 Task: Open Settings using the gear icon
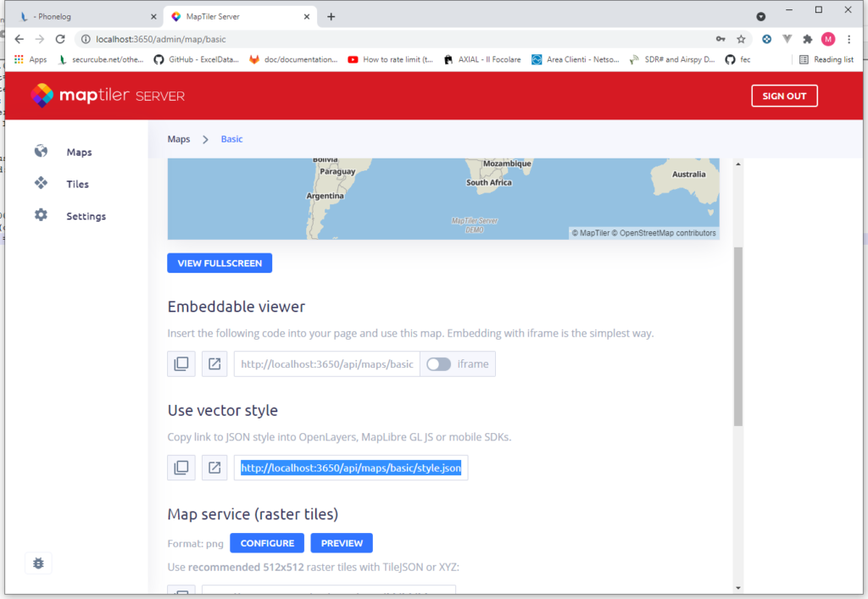tap(41, 215)
